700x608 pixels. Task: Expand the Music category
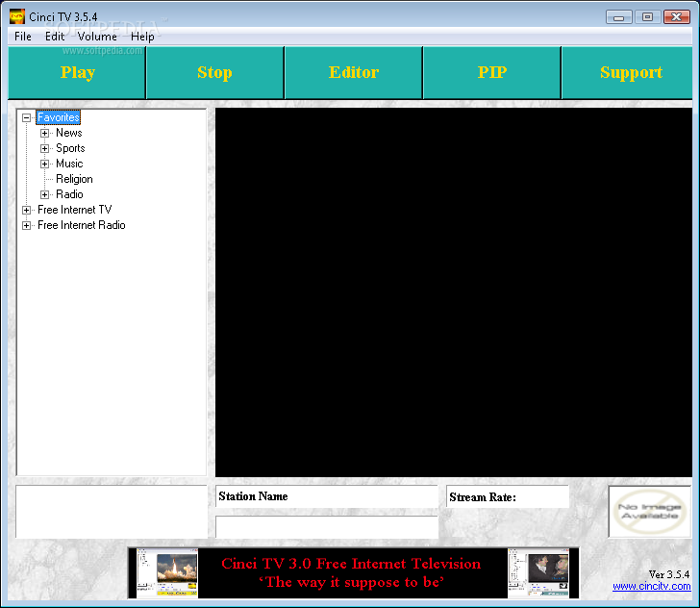click(44, 164)
